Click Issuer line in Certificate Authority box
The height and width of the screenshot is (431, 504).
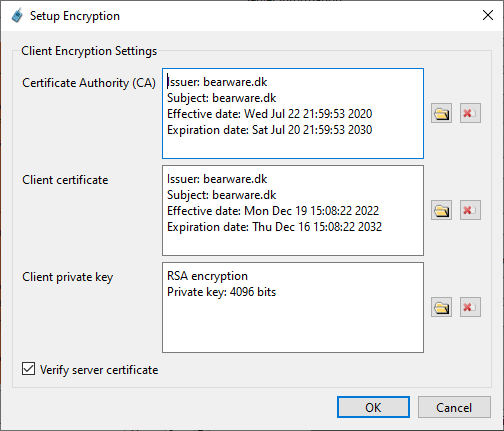point(217,82)
